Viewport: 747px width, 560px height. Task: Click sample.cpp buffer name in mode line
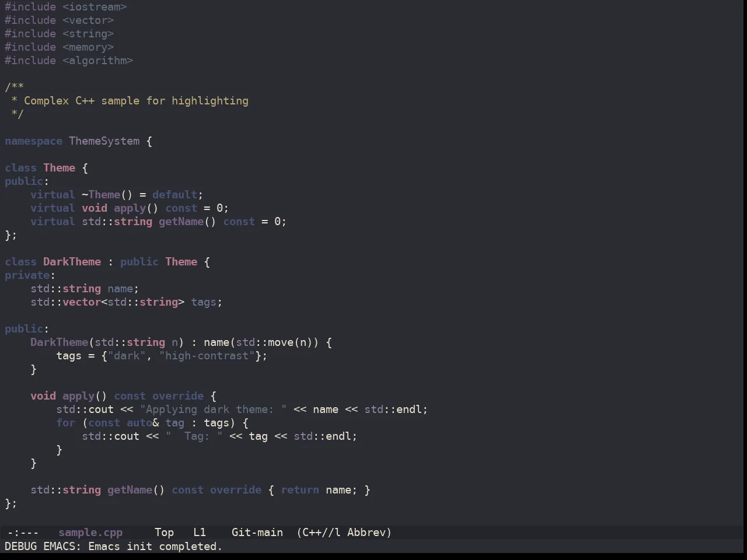(x=90, y=533)
